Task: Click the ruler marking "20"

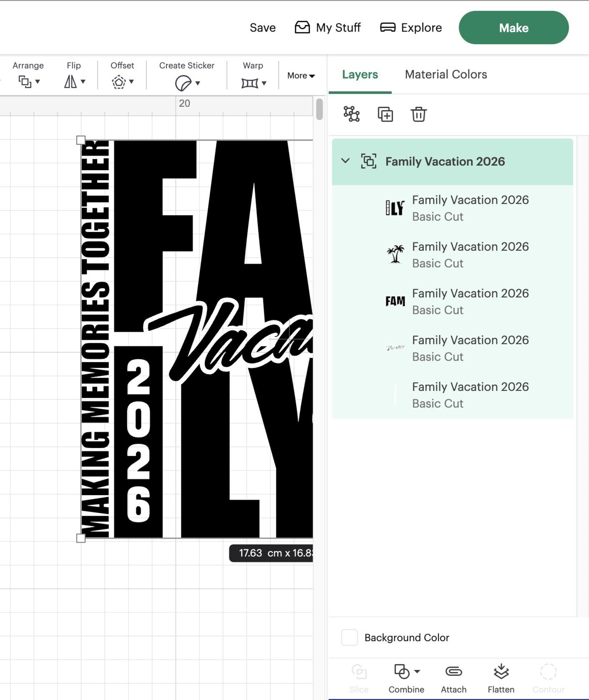Action: pos(184,103)
